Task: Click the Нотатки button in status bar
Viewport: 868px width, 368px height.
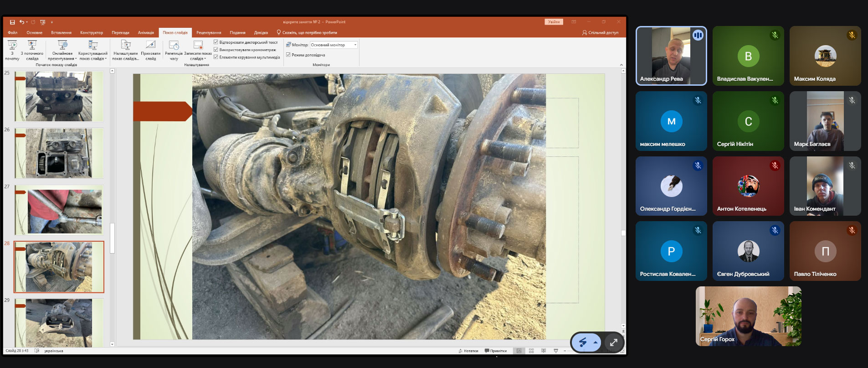Action: point(468,351)
